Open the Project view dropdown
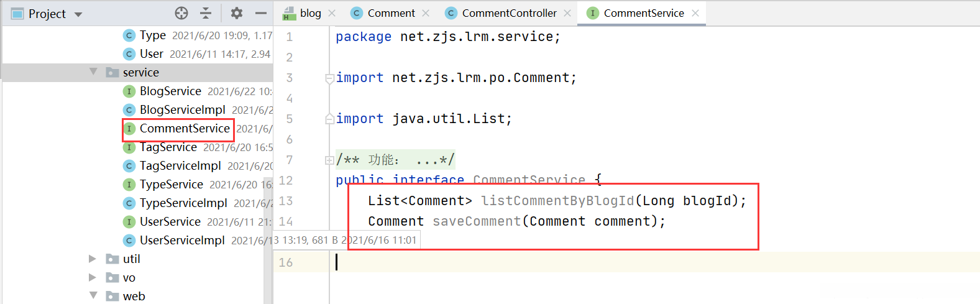The width and height of the screenshot is (980, 304). point(78,14)
